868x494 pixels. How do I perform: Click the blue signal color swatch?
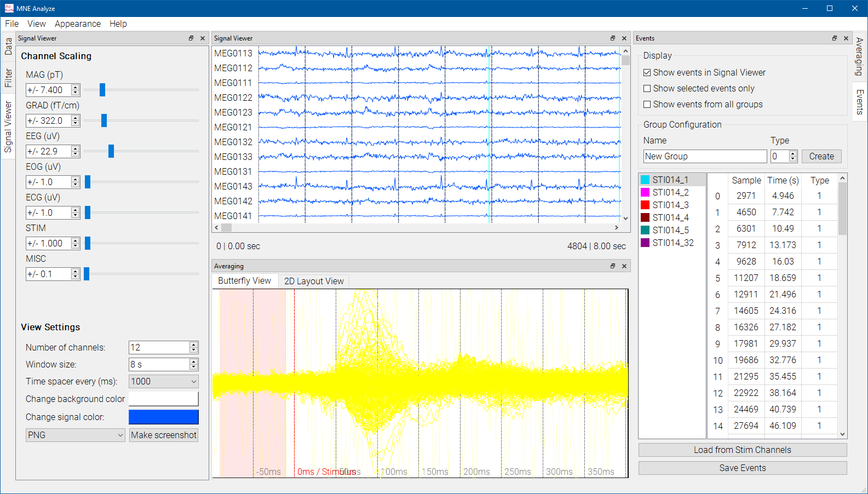(x=163, y=417)
